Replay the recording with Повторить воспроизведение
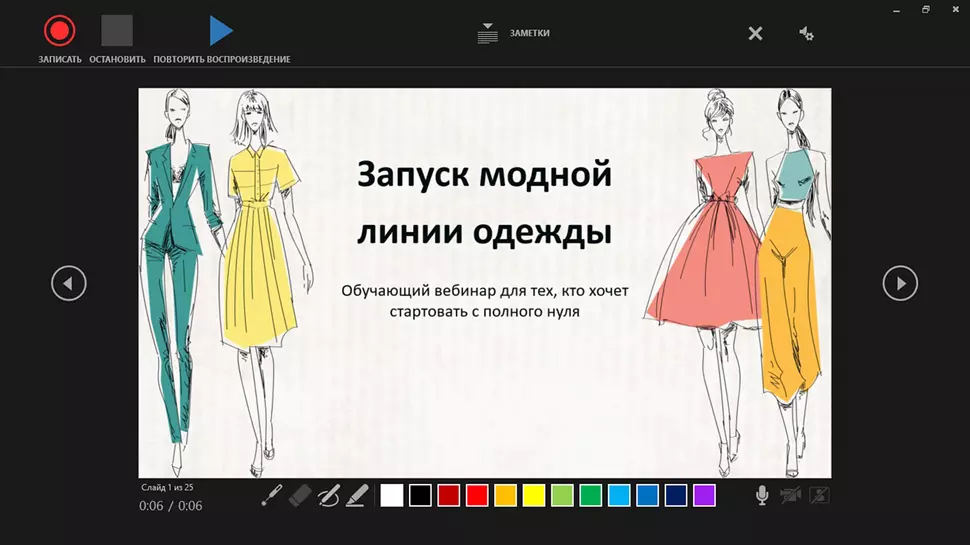970x545 pixels. click(x=221, y=32)
